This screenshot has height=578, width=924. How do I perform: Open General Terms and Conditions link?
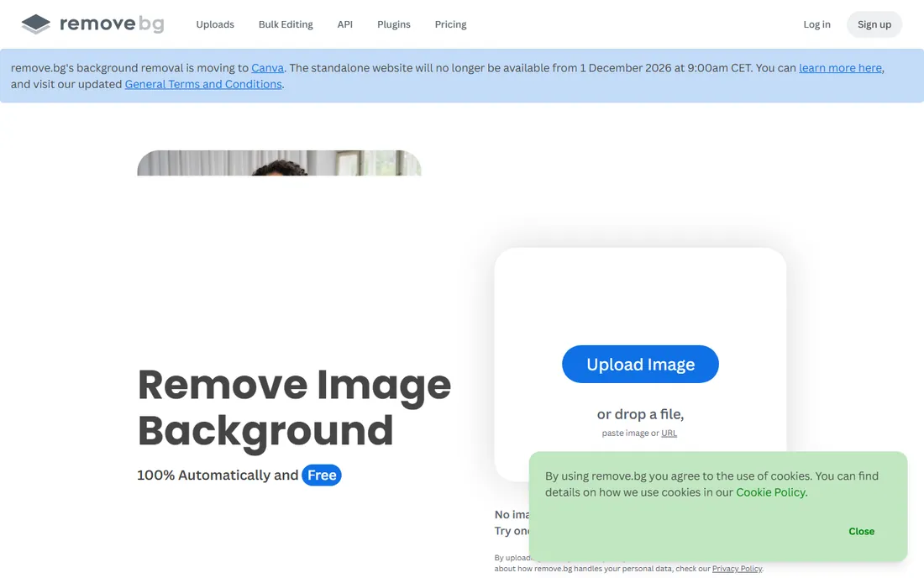tap(203, 84)
